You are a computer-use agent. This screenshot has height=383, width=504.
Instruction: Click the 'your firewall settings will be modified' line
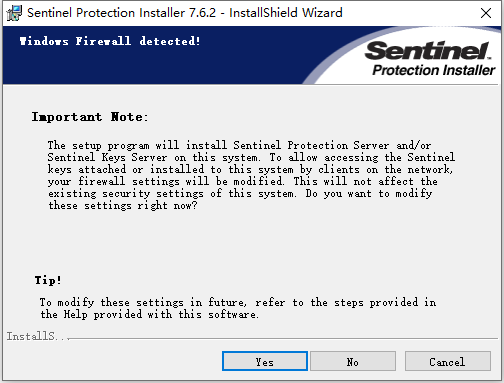pos(166,182)
